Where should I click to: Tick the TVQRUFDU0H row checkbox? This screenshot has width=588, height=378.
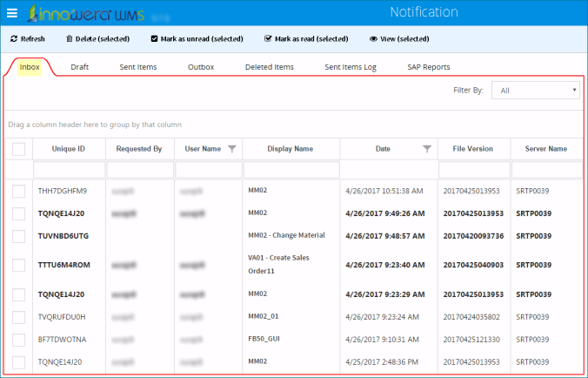pos(19,317)
